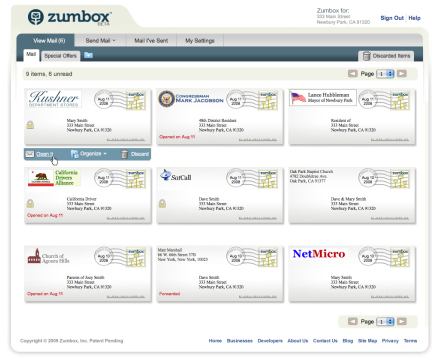Open the Lance Hubbleman envelope
The width and height of the screenshot is (440, 360).
(x=352, y=117)
